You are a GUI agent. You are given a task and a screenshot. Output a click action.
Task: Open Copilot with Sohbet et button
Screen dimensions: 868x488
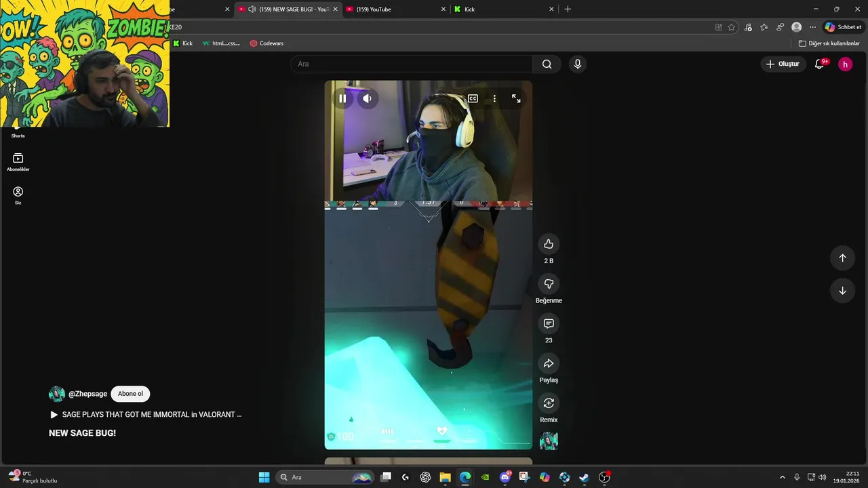click(x=843, y=27)
